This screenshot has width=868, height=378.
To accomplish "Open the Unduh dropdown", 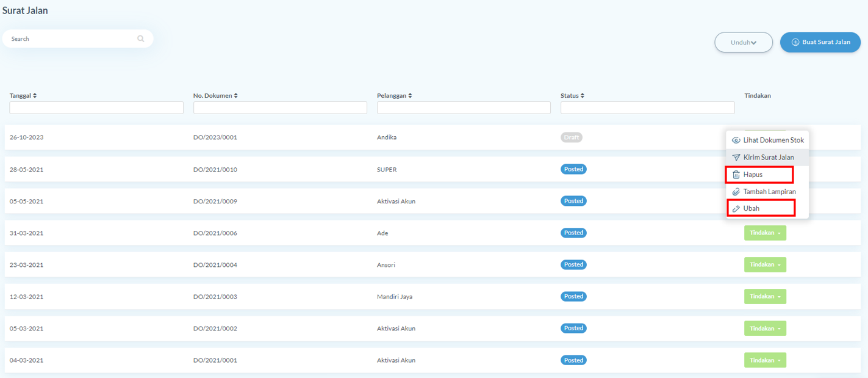I will (x=744, y=42).
